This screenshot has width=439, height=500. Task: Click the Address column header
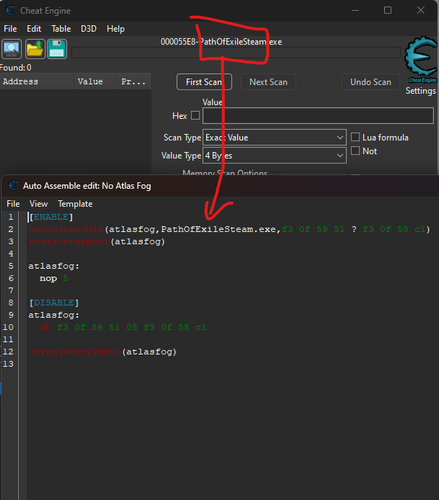tap(36, 82)
